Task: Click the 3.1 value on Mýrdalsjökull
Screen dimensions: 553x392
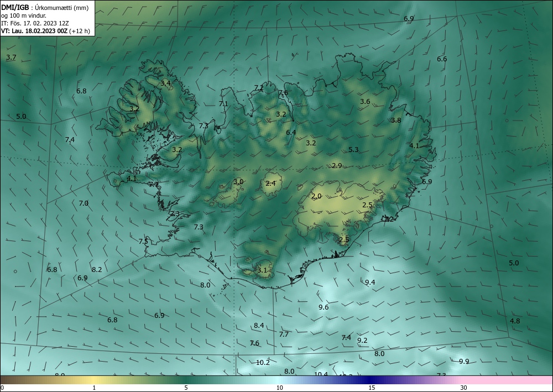Action: click(x=262, y=270)
